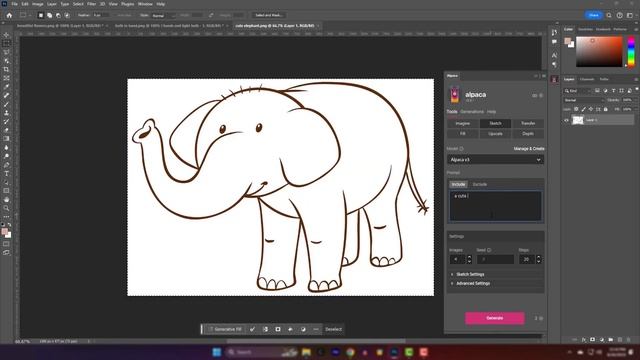Click Manage & Create link
The width and height of the screenshot is (640, 360).
[x=529, y=149]
